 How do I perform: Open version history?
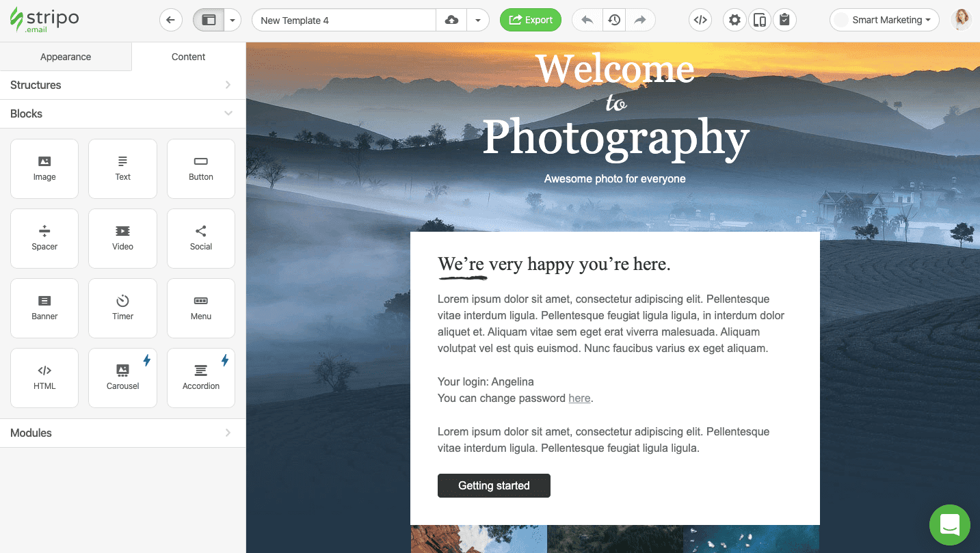coord(613,20)
